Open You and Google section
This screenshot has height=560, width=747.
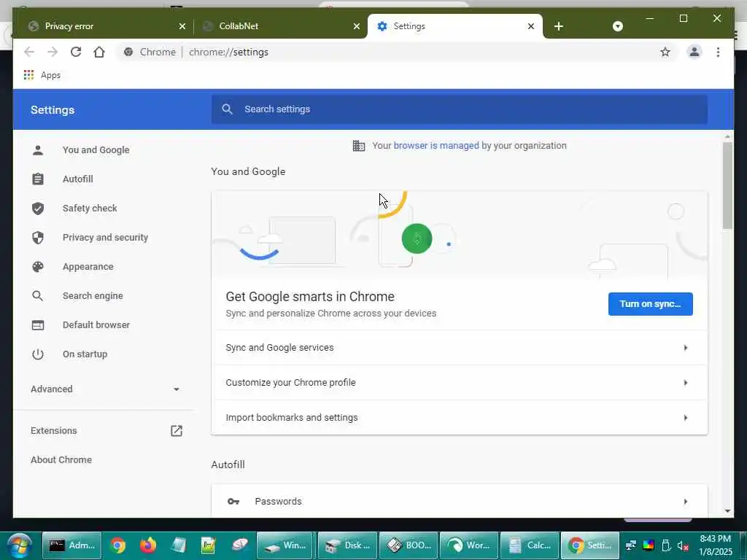(96, 150)
